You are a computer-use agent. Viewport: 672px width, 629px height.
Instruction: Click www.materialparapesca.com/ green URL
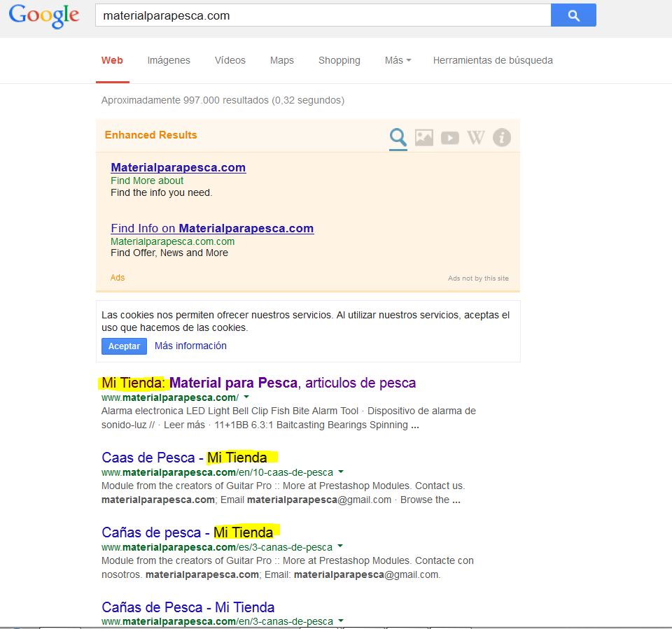[x=170, y=397]
